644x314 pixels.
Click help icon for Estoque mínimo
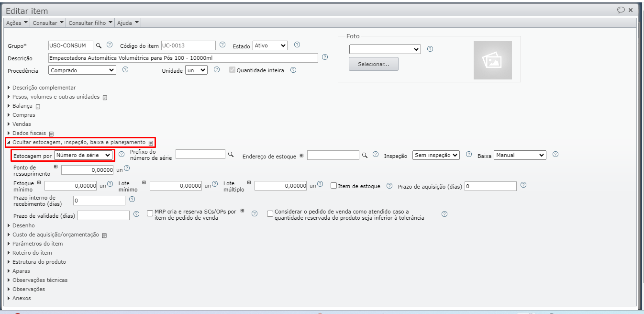click(x=110, y=184)
